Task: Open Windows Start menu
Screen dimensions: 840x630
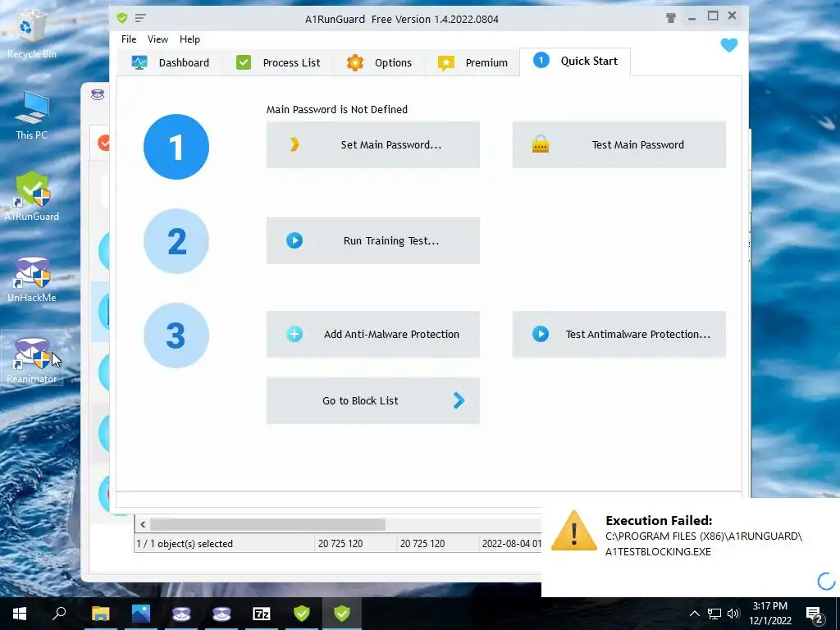Action: click(20, 614)
